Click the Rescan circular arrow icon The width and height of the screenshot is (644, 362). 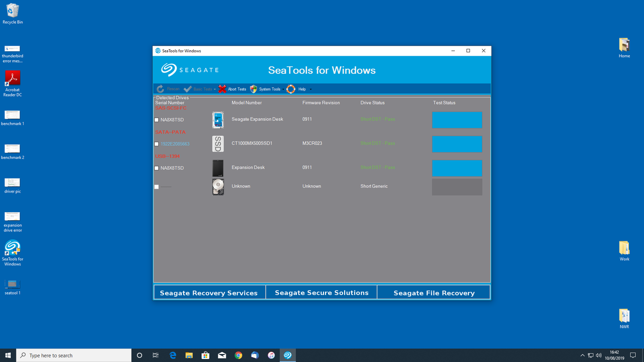[x=160, y=89]
